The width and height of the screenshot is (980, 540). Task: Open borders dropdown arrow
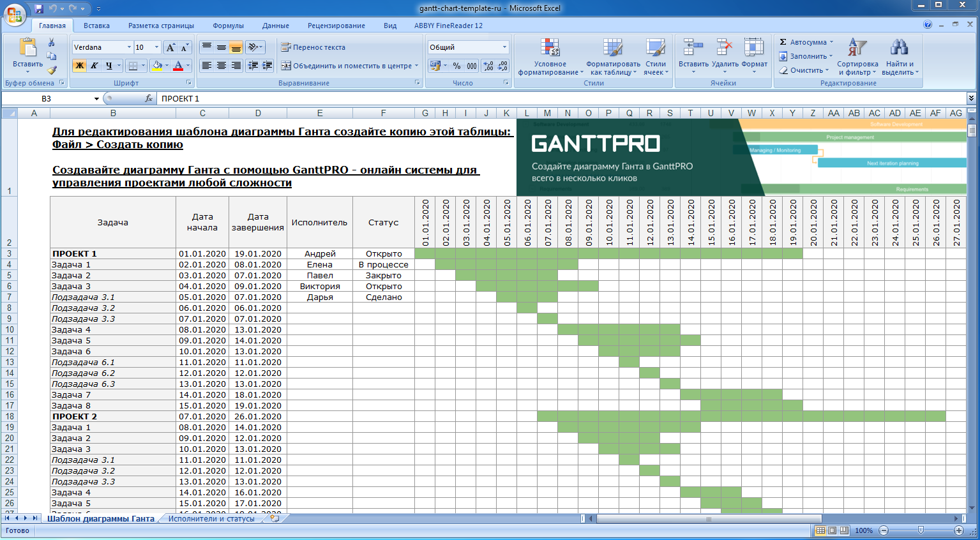pyautogui.click(x=143, y=65)
